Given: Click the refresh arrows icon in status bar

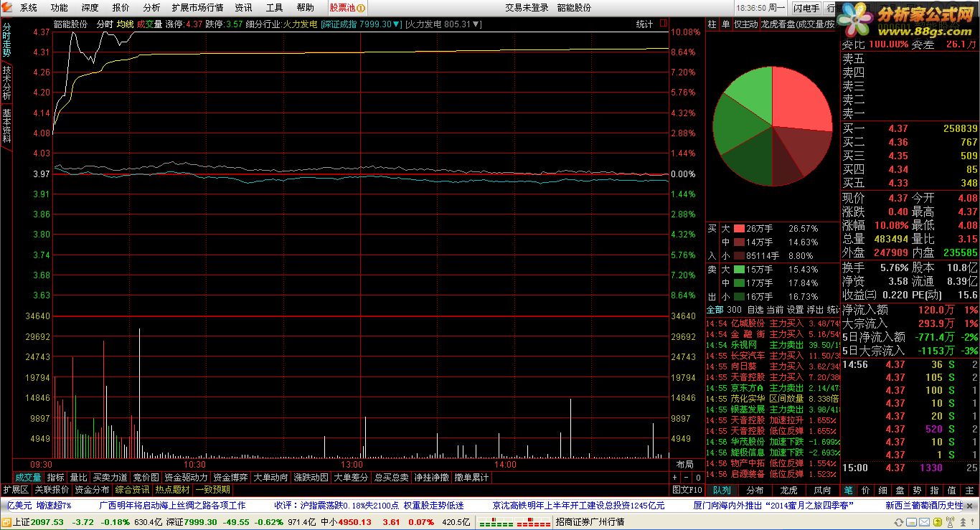Looking at the screenshot, I should coord(899,522).
